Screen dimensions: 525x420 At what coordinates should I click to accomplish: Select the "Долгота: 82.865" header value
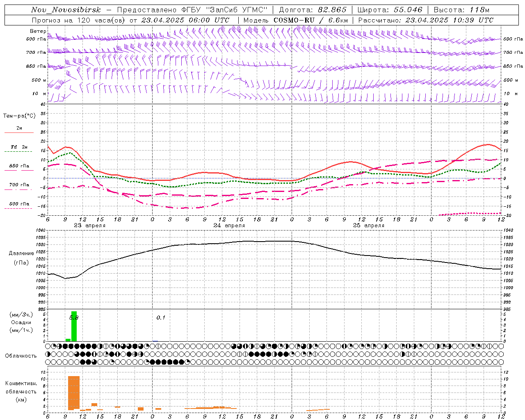pyautogui.click(x=313, y=10)
